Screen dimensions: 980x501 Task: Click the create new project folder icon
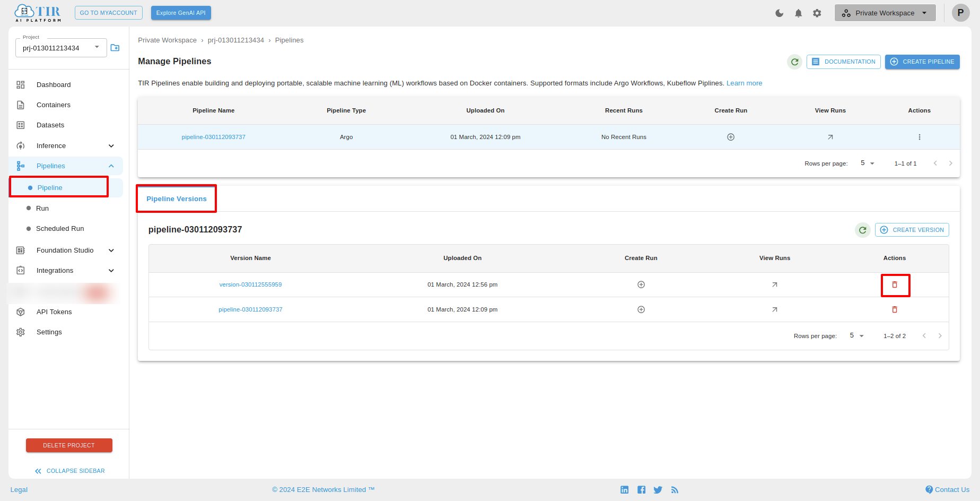click(x=115, y=48)
